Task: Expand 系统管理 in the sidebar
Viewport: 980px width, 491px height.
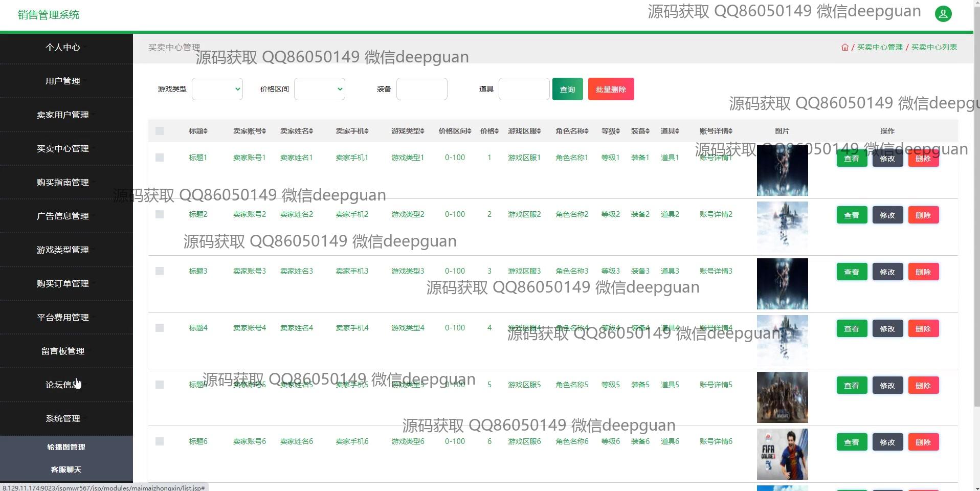Action: coord(63,418)
